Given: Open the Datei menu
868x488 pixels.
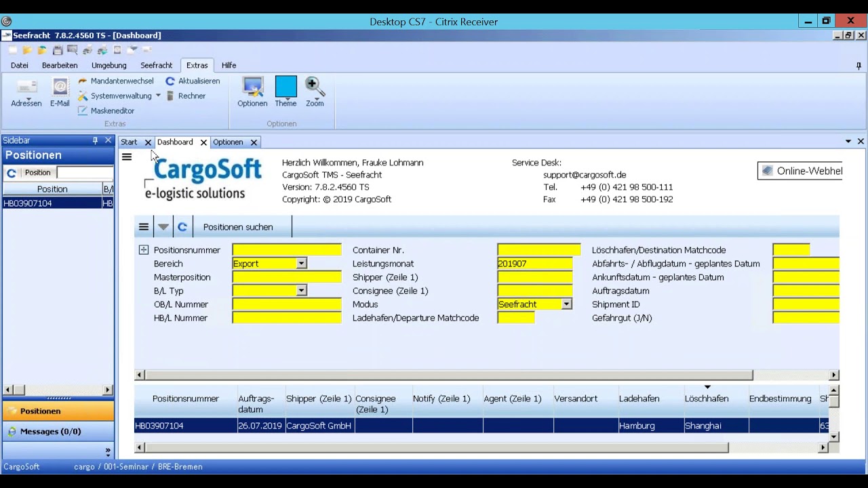Looking at the screenshot, I should coord(20,65).
